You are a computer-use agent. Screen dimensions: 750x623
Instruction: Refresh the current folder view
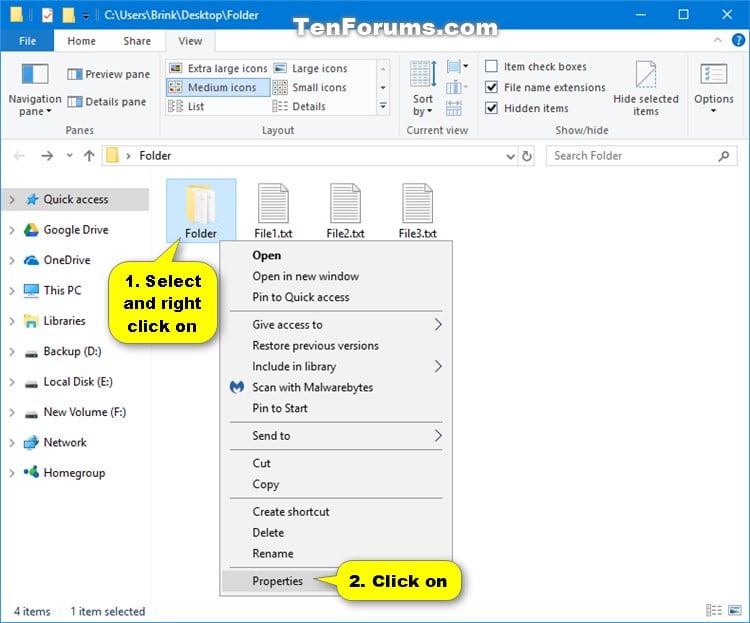(527, 156)
